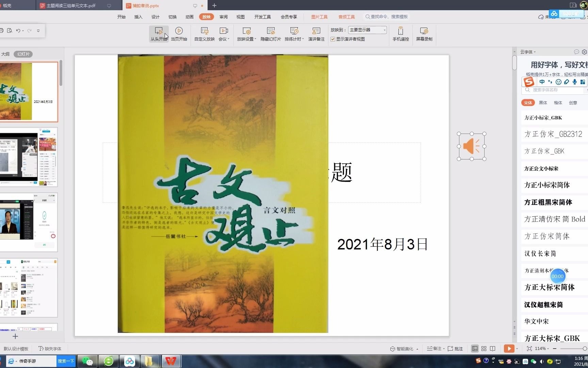Switch to the 开始 ribbon tab
This screenshot has width=588, height=368.
121,17
